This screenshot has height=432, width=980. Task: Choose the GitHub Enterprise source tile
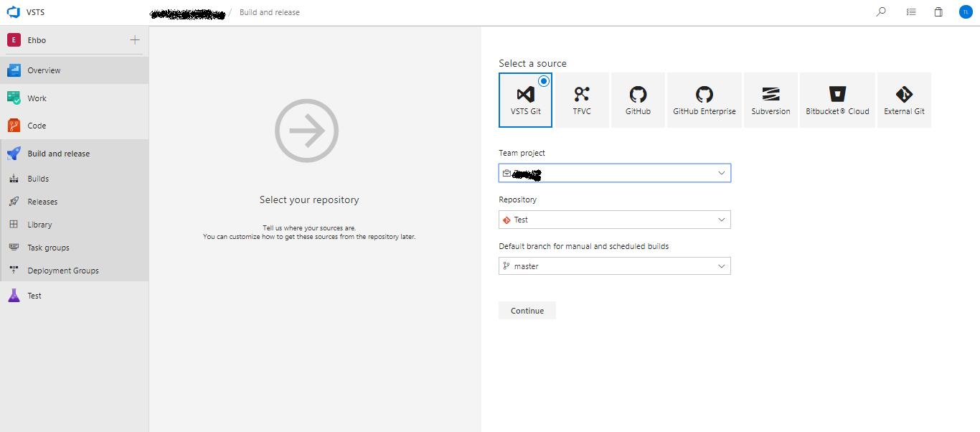pos(705,100)
